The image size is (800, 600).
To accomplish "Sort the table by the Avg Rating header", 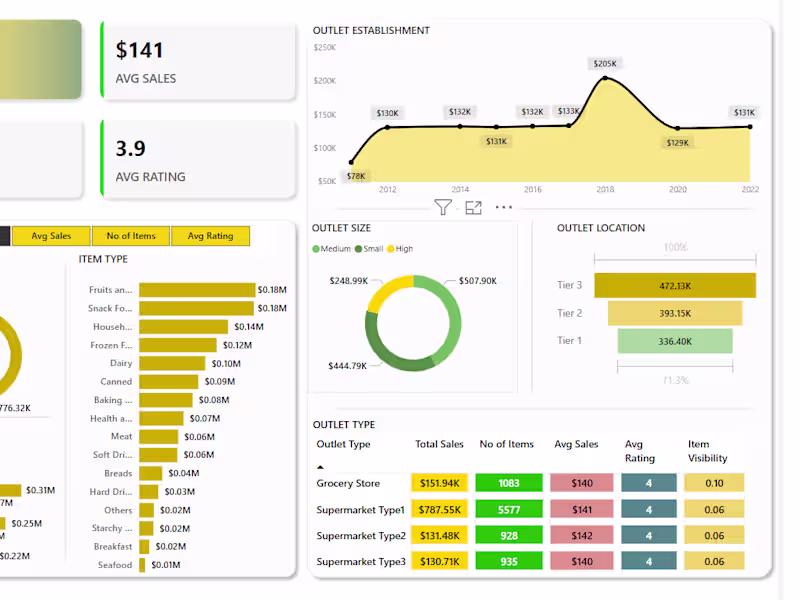I will click(x=638, y=451).
